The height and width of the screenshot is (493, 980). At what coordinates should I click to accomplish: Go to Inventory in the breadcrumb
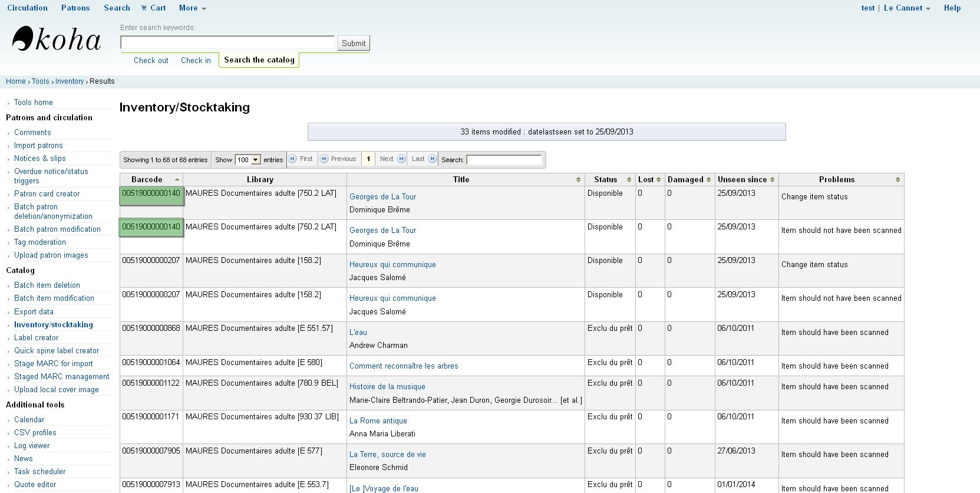pos(70,81)
